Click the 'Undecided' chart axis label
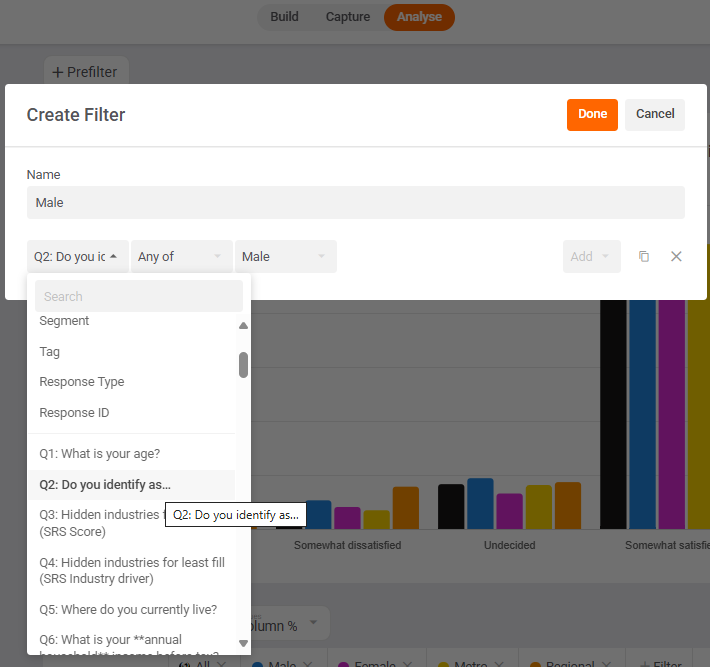The width and height of the screenshot is (710, 667). pos(509,545)
